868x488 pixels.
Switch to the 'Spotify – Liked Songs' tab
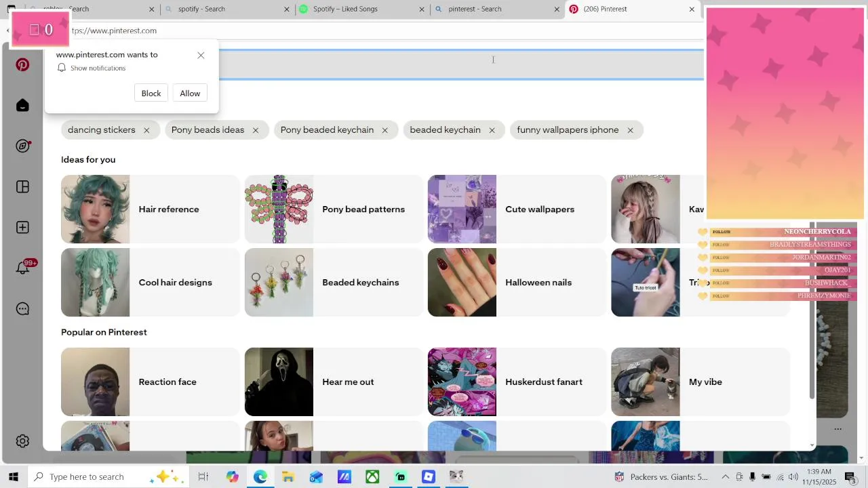pyautogui.click(x=361, y=9)
